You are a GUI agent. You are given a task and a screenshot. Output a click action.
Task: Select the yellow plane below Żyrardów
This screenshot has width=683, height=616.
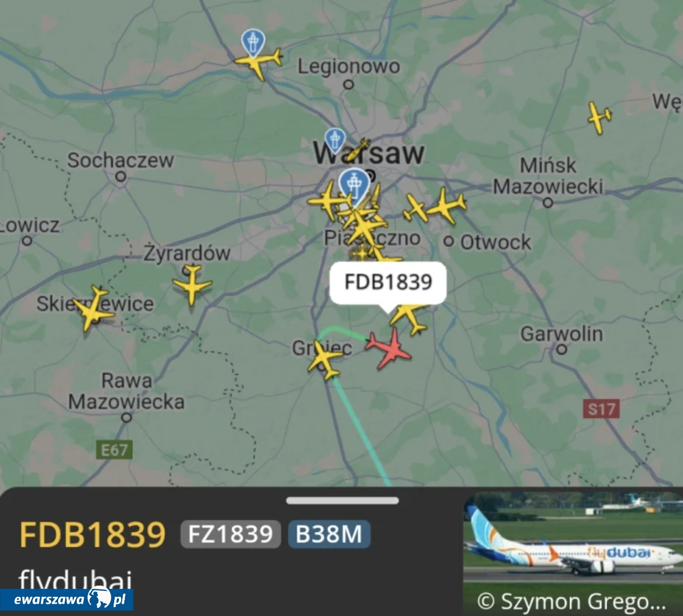pos(192,285)
